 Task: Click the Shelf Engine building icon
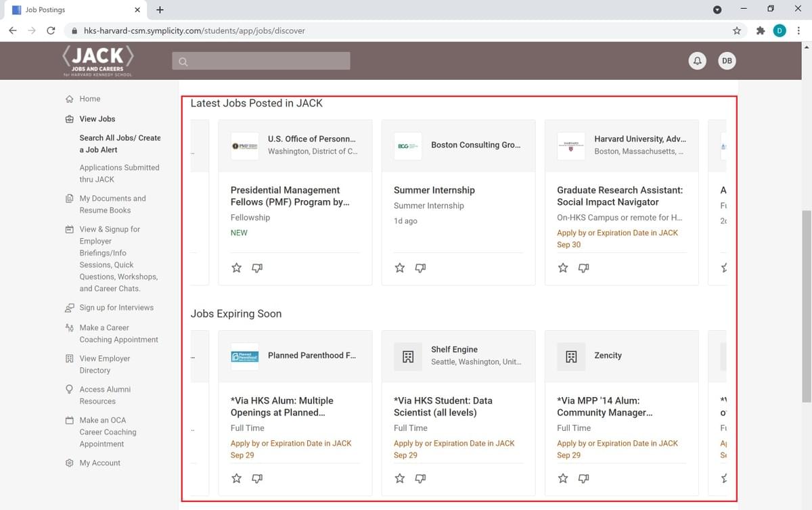(x=408, y=356)
